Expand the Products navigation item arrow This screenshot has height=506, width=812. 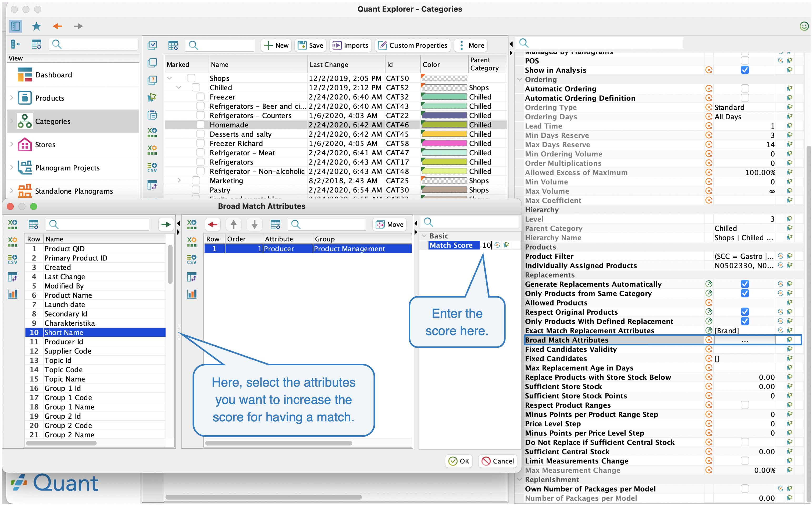12,98
